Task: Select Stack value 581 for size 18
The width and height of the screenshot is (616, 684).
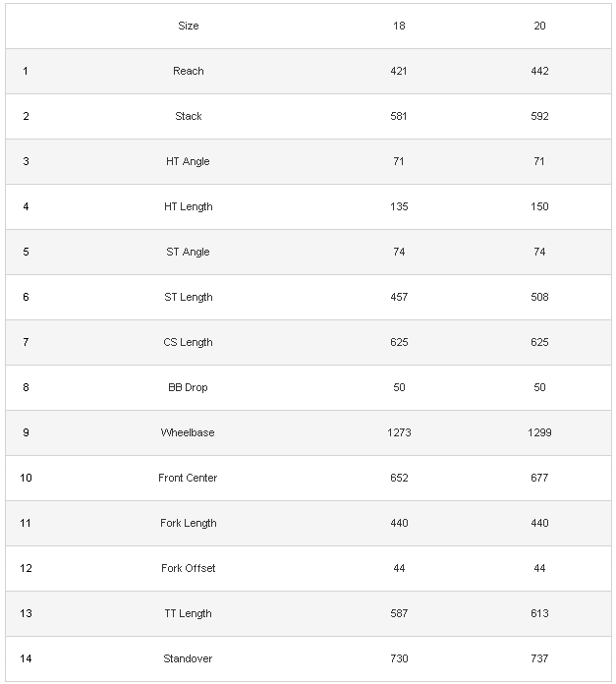Action: (399, 116)
